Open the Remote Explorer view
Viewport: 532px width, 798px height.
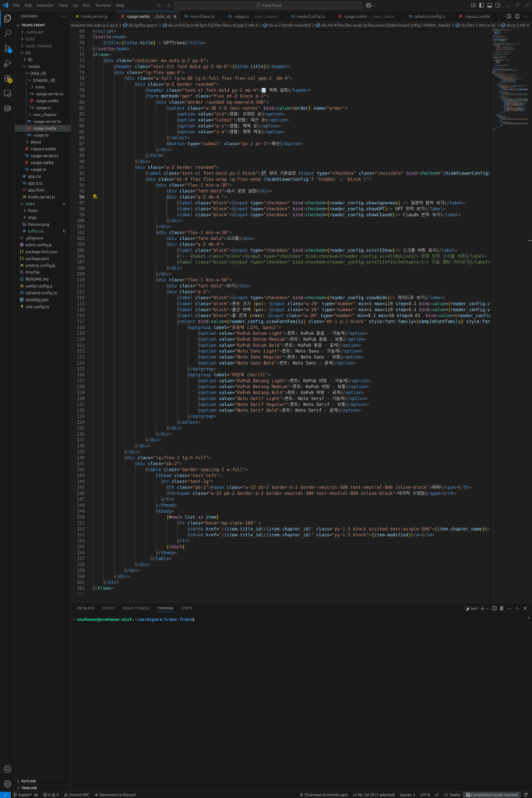tap(7, 94)
